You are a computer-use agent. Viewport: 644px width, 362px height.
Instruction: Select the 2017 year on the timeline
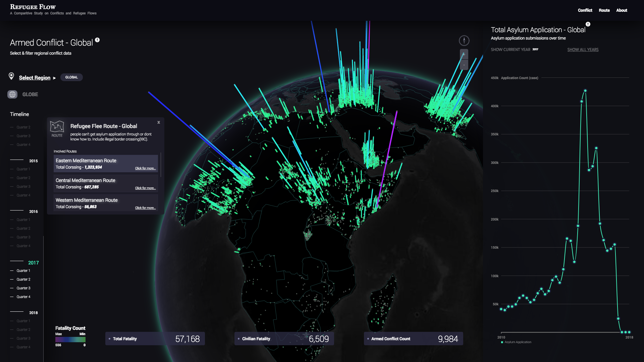coord(33,263)
